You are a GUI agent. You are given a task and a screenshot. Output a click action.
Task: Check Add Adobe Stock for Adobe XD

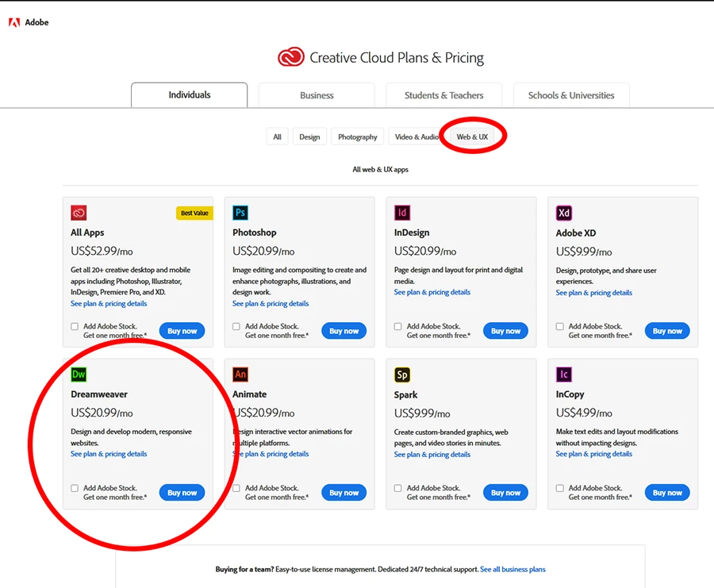(x=559, y=326)
